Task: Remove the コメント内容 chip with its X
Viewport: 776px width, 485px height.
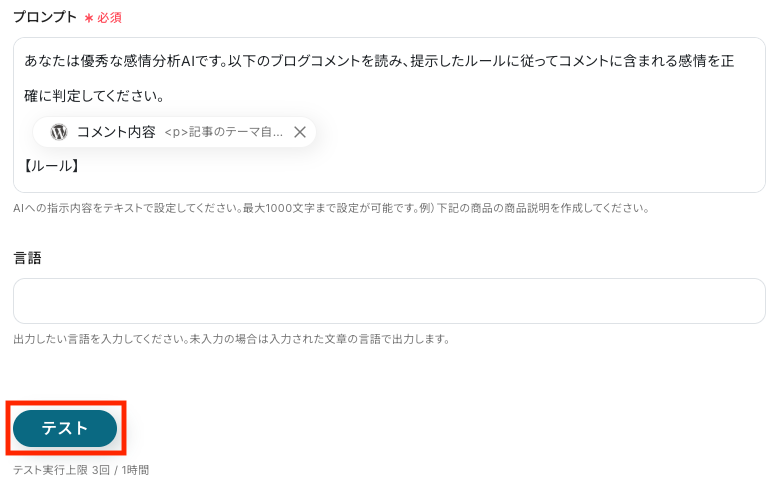Action: tap(299, 132)
